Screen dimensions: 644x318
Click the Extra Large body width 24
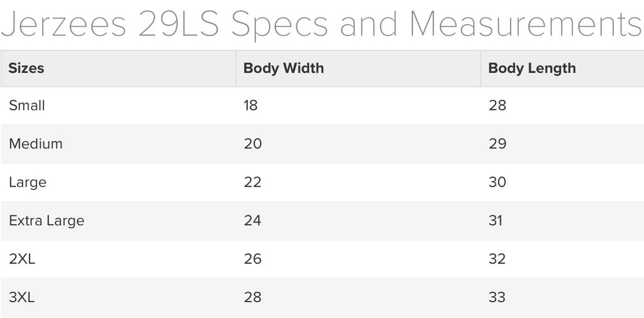[x=252, y=221]
